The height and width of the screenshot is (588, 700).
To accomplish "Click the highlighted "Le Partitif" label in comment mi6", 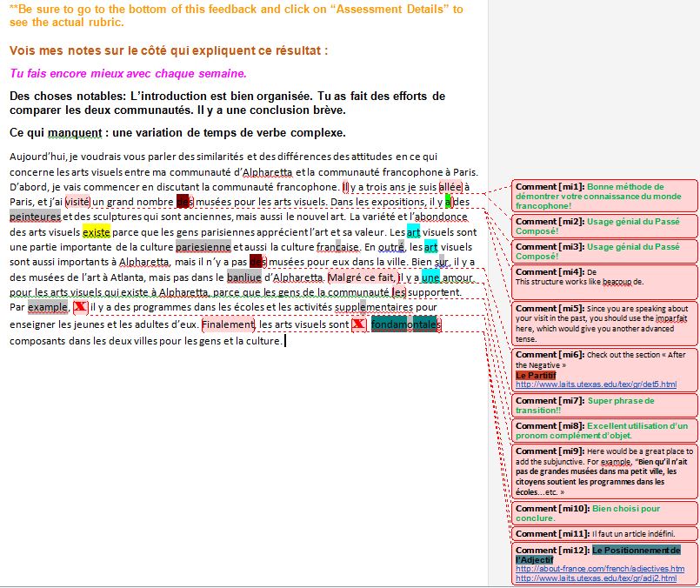I will pyautogui.click(x=536, y=374).
